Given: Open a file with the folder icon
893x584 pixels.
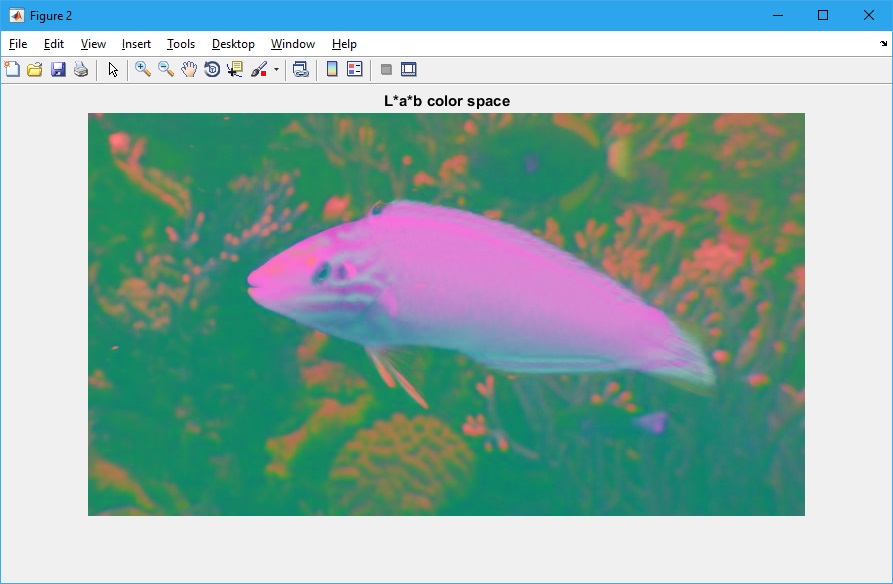Looking at the screenshot, I should (x=35, y=69).
